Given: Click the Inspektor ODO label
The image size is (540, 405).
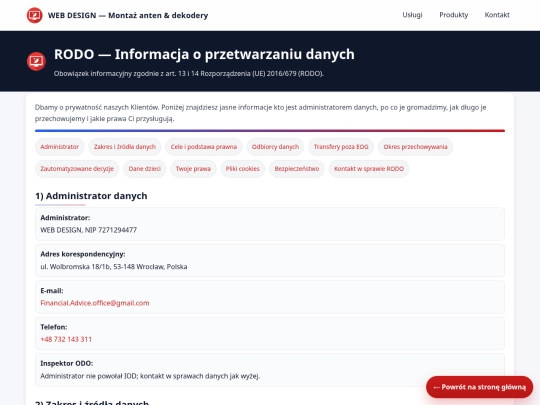Looking at the screenshot, I should [66, 363].
